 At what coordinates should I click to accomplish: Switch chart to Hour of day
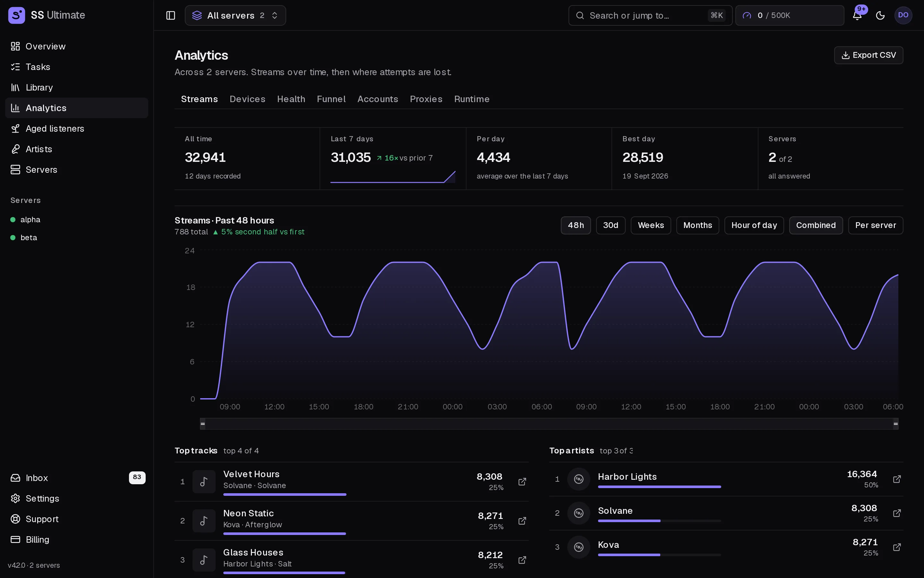tap(754, 225)
